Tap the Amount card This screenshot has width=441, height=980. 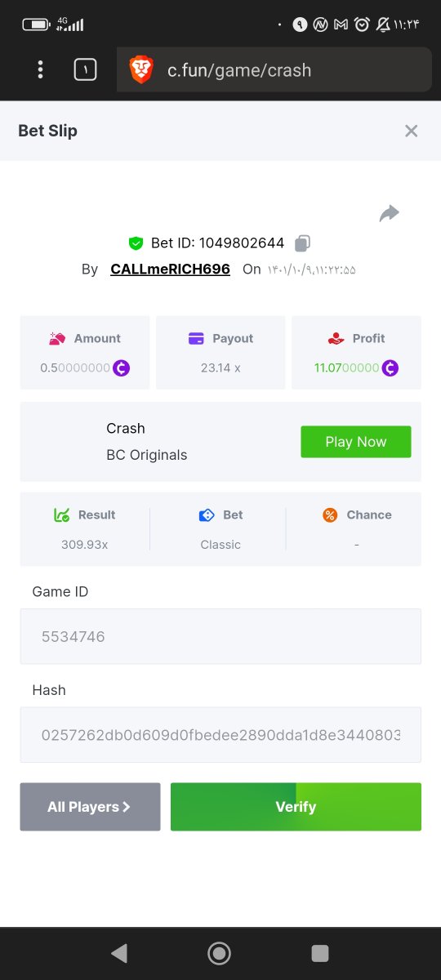(x=85, y=353)
